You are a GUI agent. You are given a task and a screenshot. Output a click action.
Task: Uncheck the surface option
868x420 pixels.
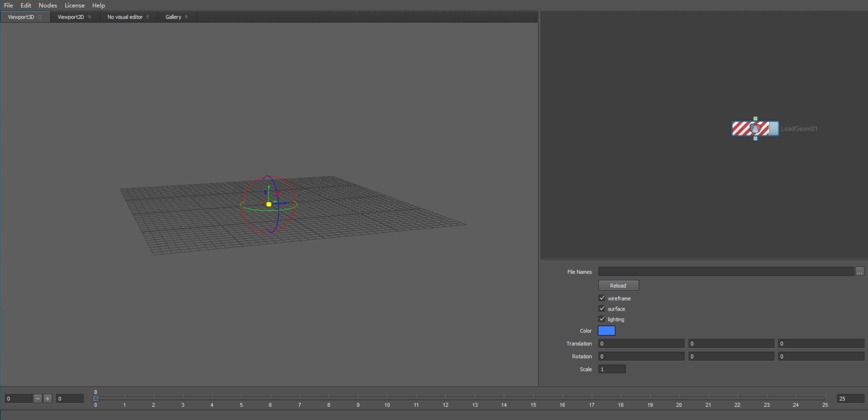click(x=602, y=308)
